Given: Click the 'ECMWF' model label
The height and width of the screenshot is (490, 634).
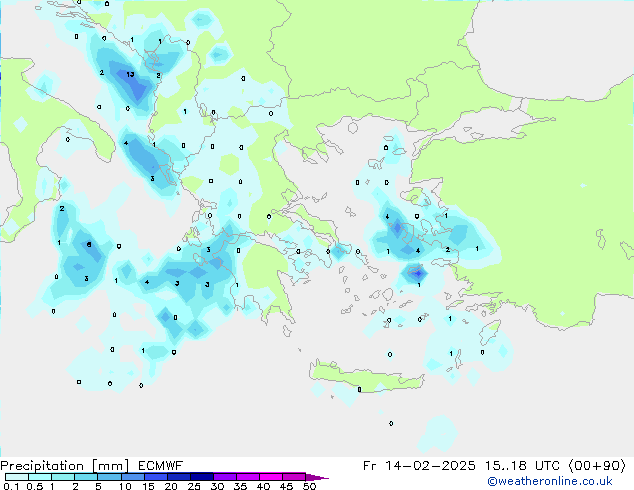Looking at the screenshot, I should click(x=161, y=466).
